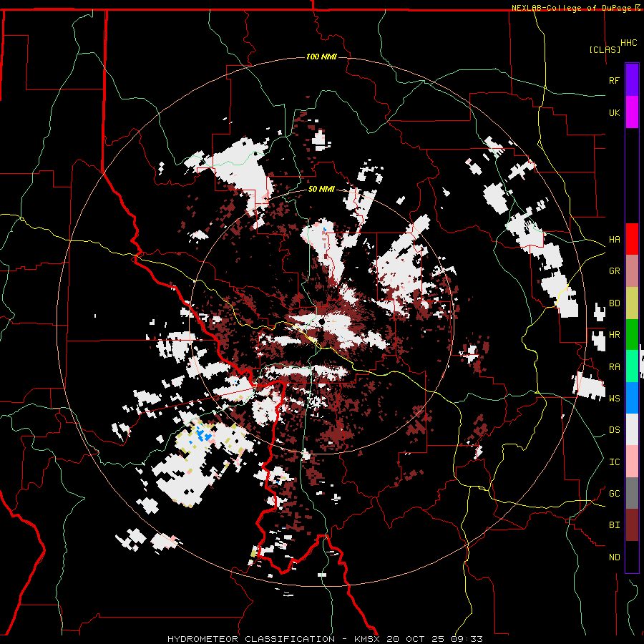Click the DS legend label
Viewport: 644px width, 644px height.
click(x=614, y=430)
